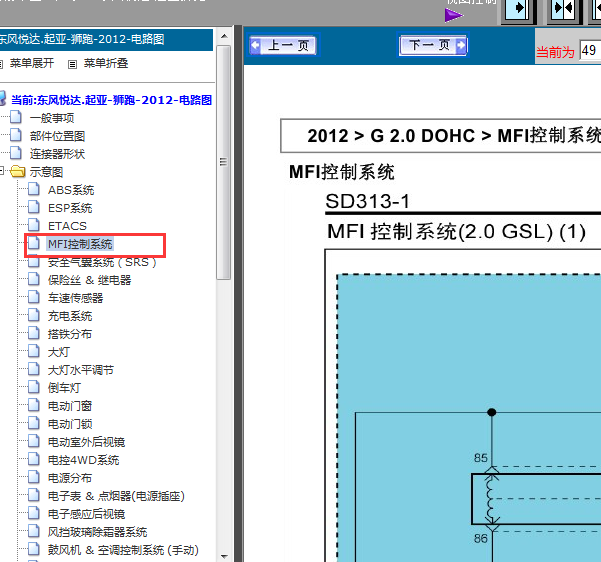Collapse the 示意图 folder node

tap(2, 171)
